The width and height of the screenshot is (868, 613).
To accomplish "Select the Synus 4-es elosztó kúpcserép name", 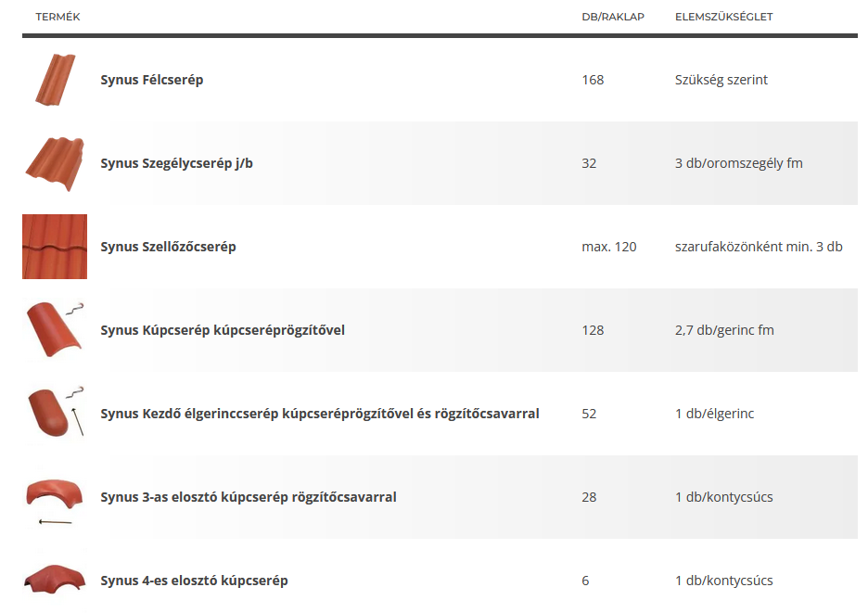I will tap(194, 581).
